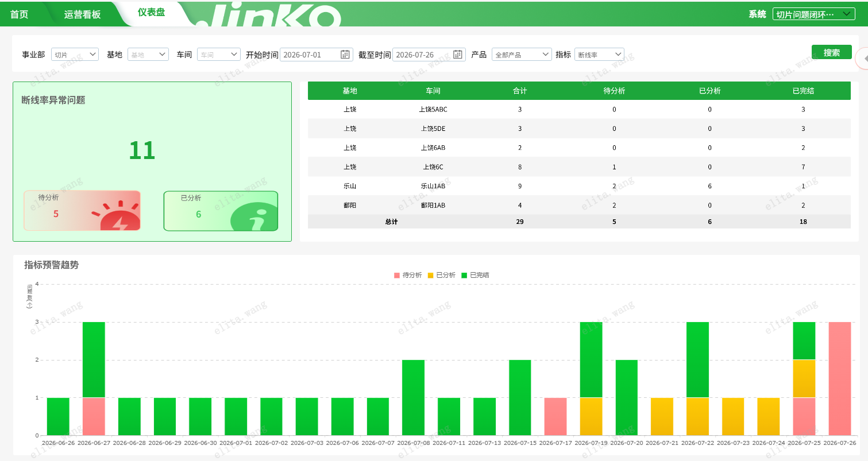Viewport: 868px width, 461px height.
Task: Click the 基地 column header
Action: click(350, 91)
